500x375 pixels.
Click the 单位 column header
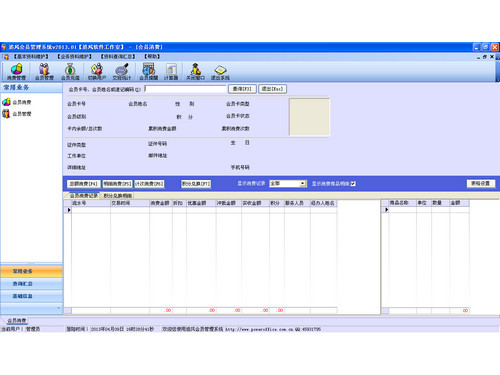pos(424,203)
